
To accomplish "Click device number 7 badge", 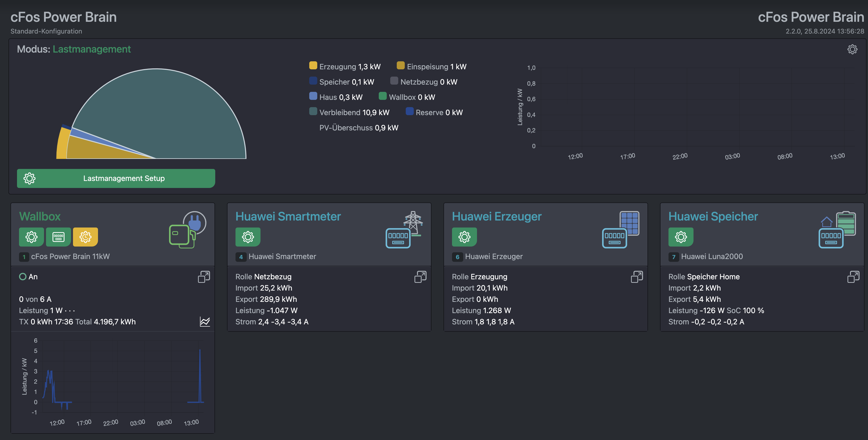I will [x=673, y=257].
